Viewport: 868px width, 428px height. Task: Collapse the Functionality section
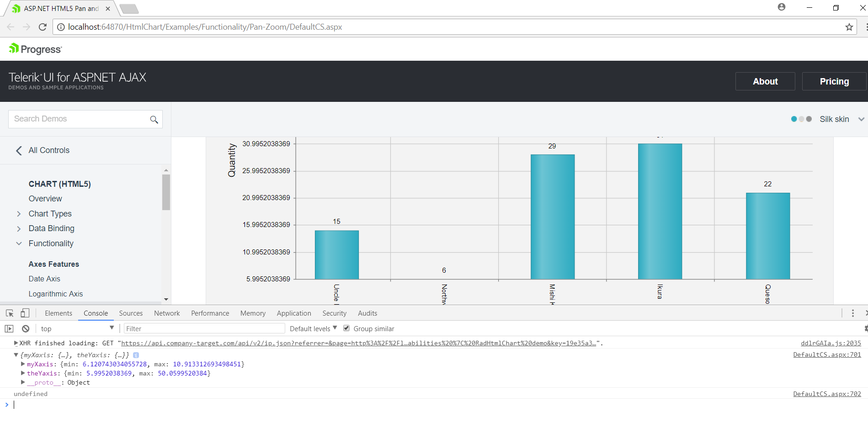tap(19, 243)
